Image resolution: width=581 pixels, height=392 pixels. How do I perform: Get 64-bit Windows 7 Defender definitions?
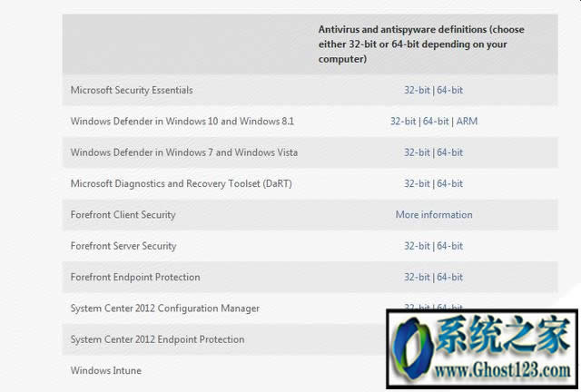[x=449, y=152]
